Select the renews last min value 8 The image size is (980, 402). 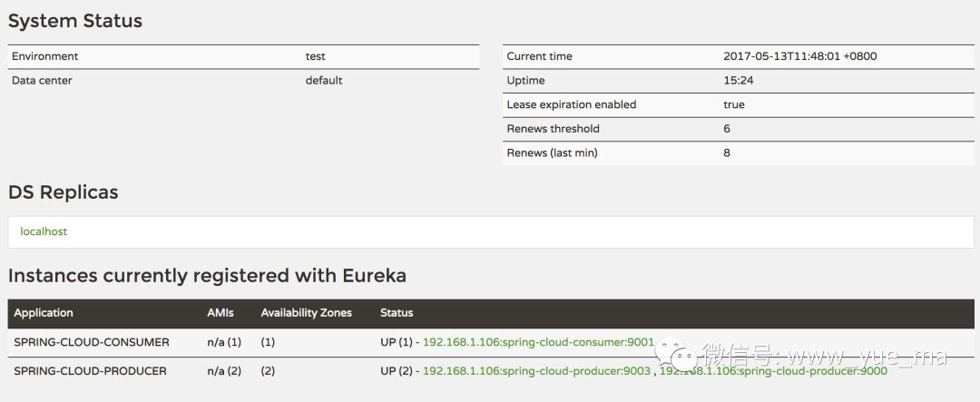727,152
